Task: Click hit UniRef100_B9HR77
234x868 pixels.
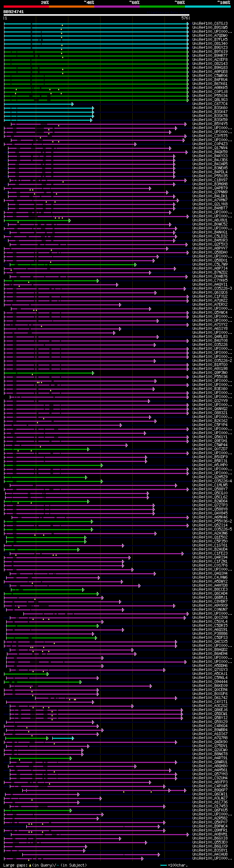Action: [x=210, y=56]
